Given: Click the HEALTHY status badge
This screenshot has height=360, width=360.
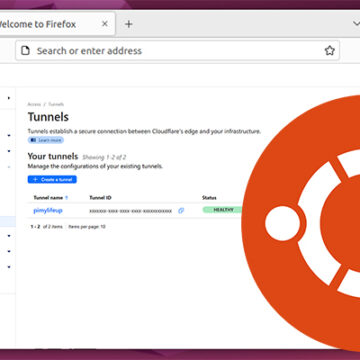Looking at the screenshot, I should point(222,210).
